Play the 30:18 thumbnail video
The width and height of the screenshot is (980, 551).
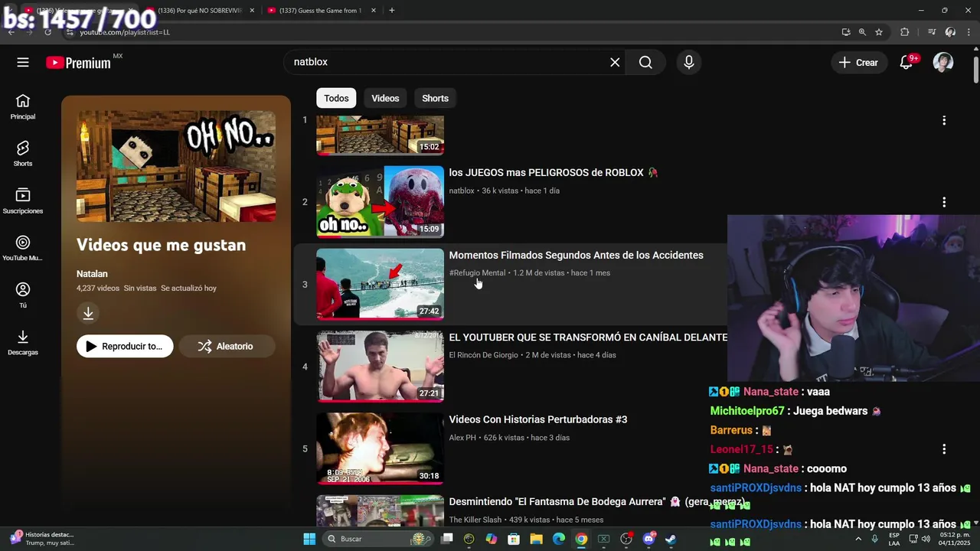point(380,449)
